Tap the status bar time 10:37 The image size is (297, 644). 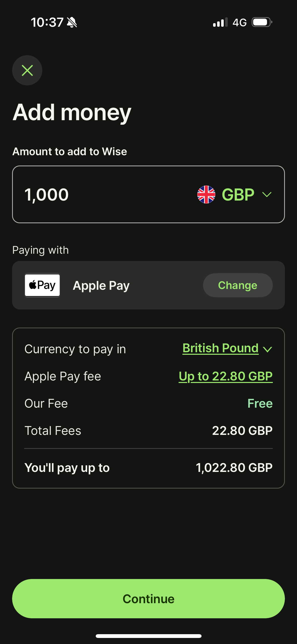point(47,22)
